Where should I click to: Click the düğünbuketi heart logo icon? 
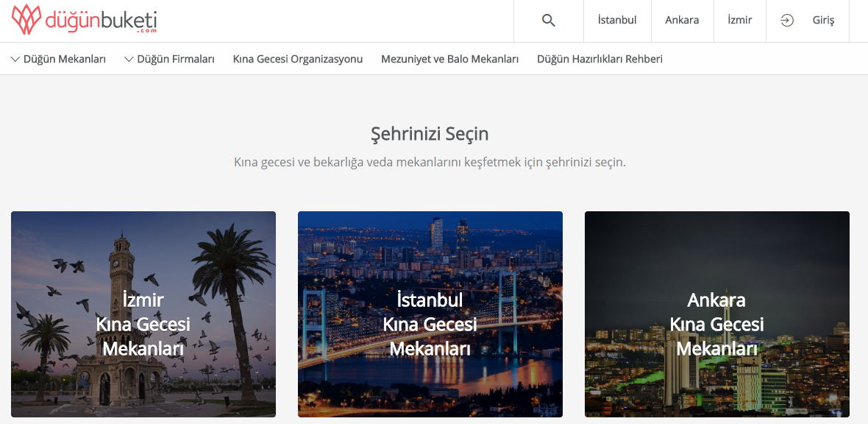click(26, 20)
